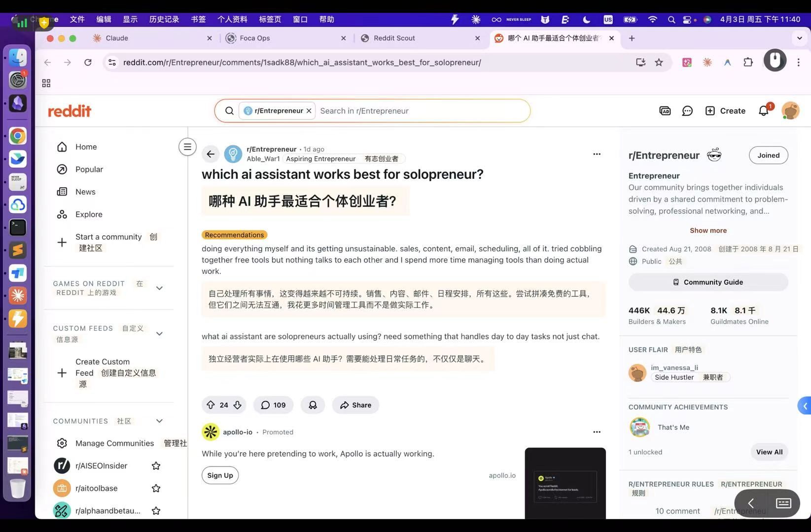Screen dimensions: 811x532
Task: Close the Foca Ops tab
Action: coord(344,38)
